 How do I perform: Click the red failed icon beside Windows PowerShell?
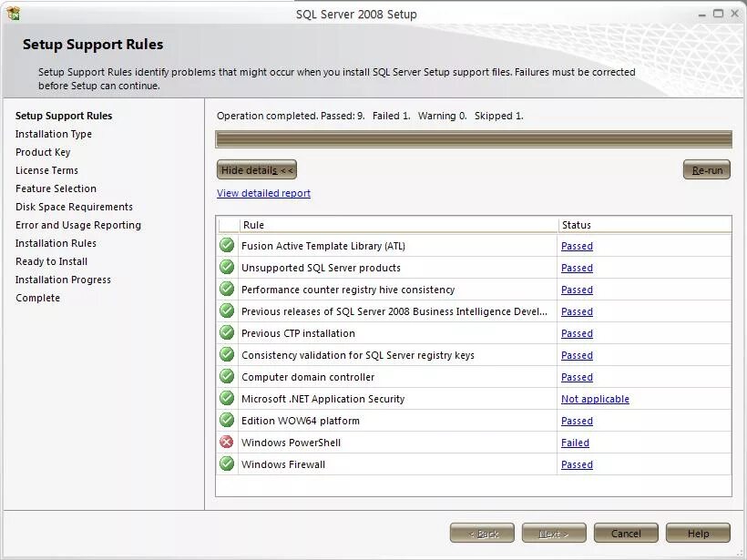[227, 443]
